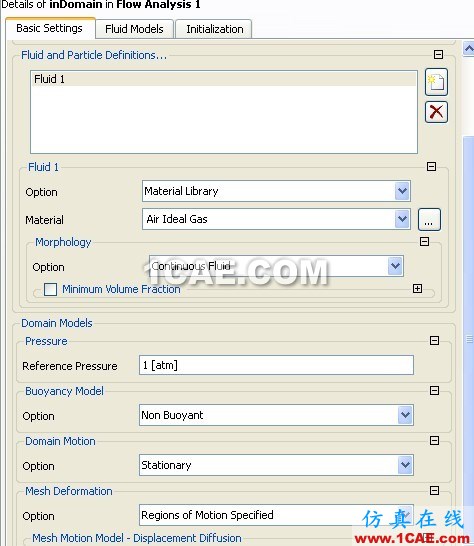Image resolution: width=474 pixels, height=546 pixels.
Task: Enable Minimum Volume Fraction checkbox
Action: point(50,289)
